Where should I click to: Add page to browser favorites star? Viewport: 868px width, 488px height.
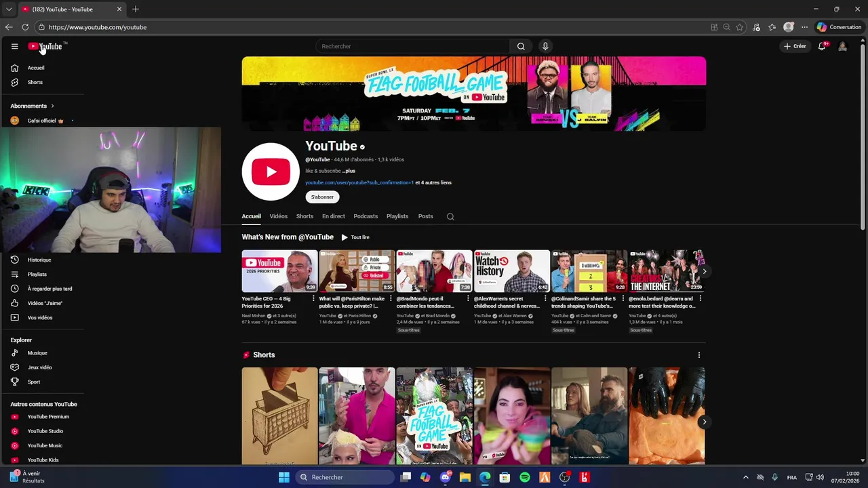pyautogui.click(x=740, y=27)
